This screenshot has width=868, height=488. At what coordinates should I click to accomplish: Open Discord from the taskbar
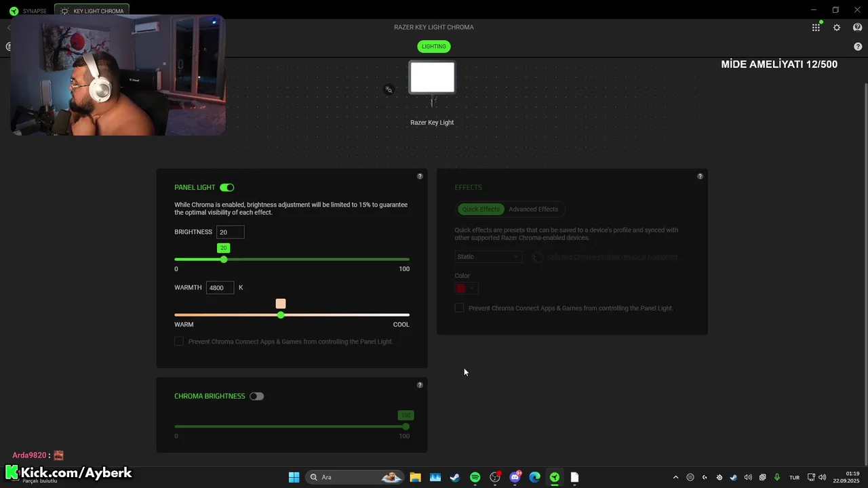point(515,477)
